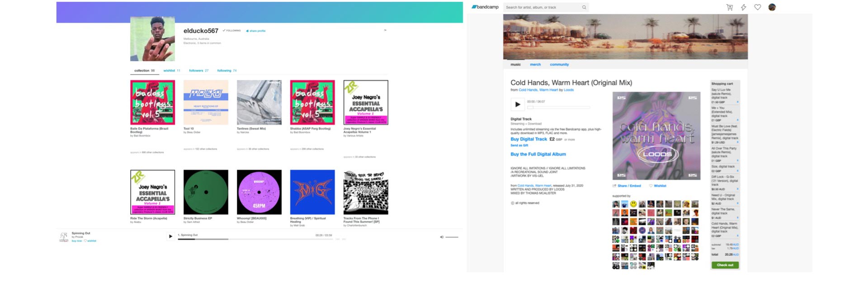This screenshot has height=294, width=868.
Task: Add track to Wishlist under the artwork
Action: tap(658, 186)
